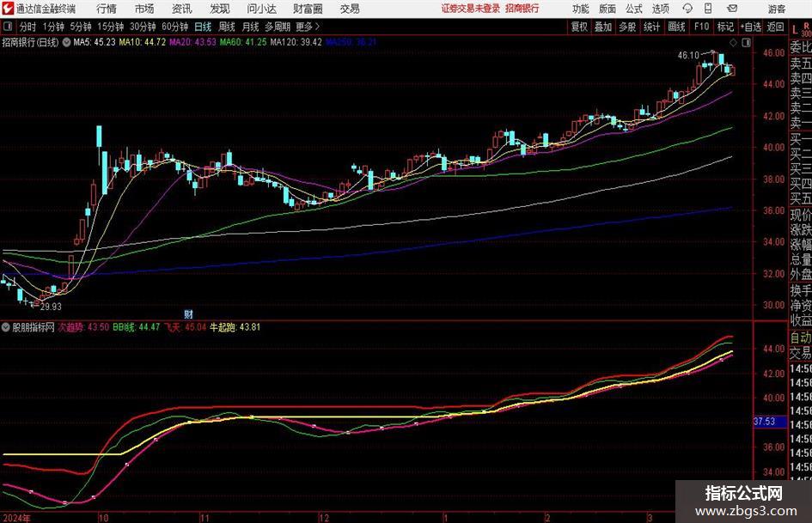Switch to the 分时 chart tab

tap(28, 27)
